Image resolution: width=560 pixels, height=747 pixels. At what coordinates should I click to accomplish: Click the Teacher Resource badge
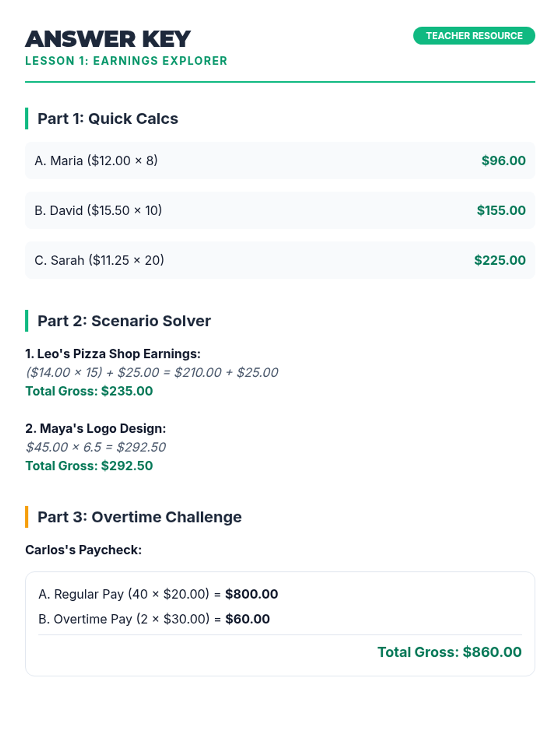click(474, 36)
